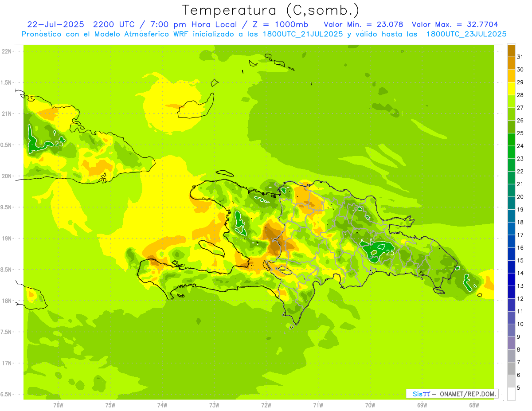Click the '28' color bar label
Image resolution: width=532 pixels, height=411 pixels.
coord(520,95)
